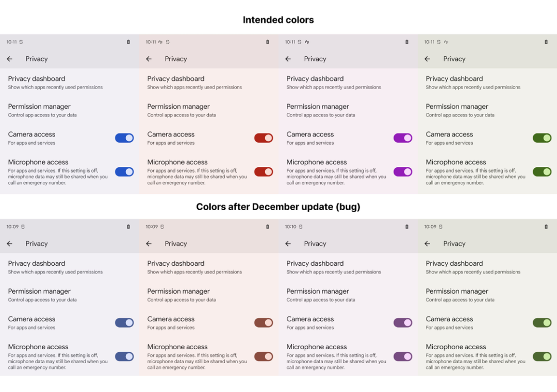Tap back arrow in bottom green-themed Privacy screen
The width and height of the screenshot is (557, 392).
coord(428,244)
